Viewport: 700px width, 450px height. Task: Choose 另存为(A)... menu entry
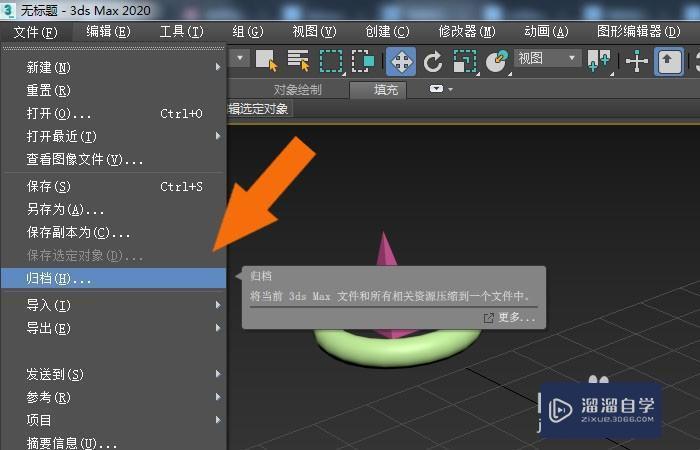(x=113, y=209)
